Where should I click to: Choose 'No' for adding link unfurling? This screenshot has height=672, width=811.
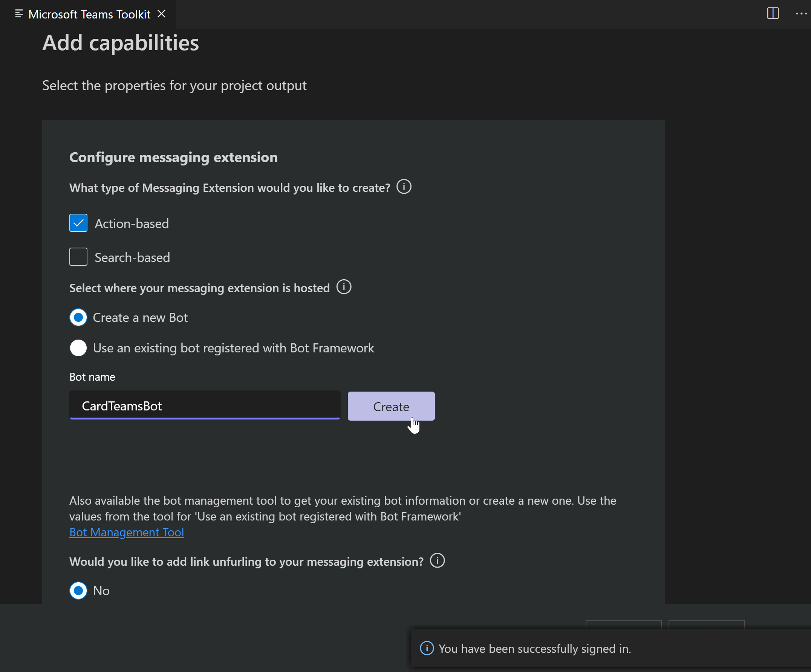point(78,591)
